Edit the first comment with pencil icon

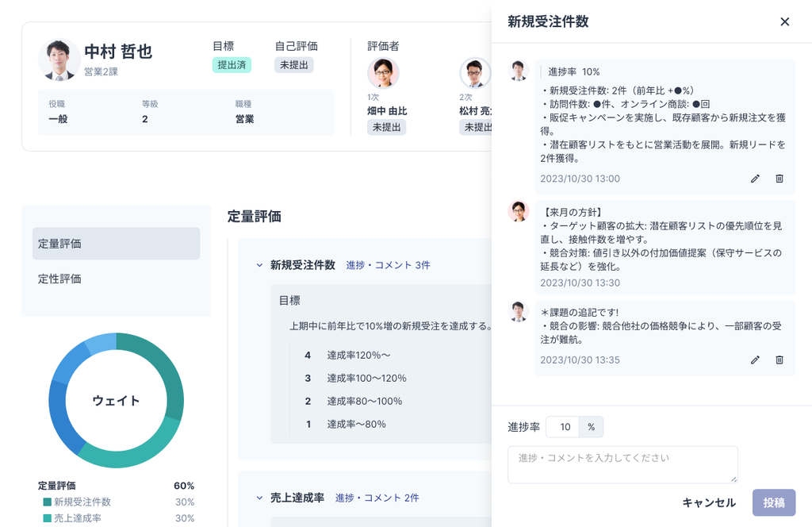coord(755,179)
